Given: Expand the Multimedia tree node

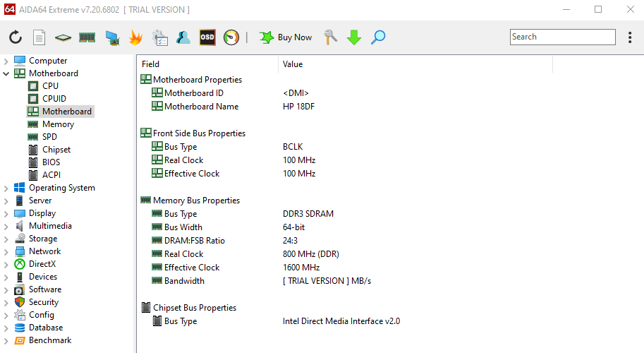Looking at the screenshot, I should click(6, 227).
